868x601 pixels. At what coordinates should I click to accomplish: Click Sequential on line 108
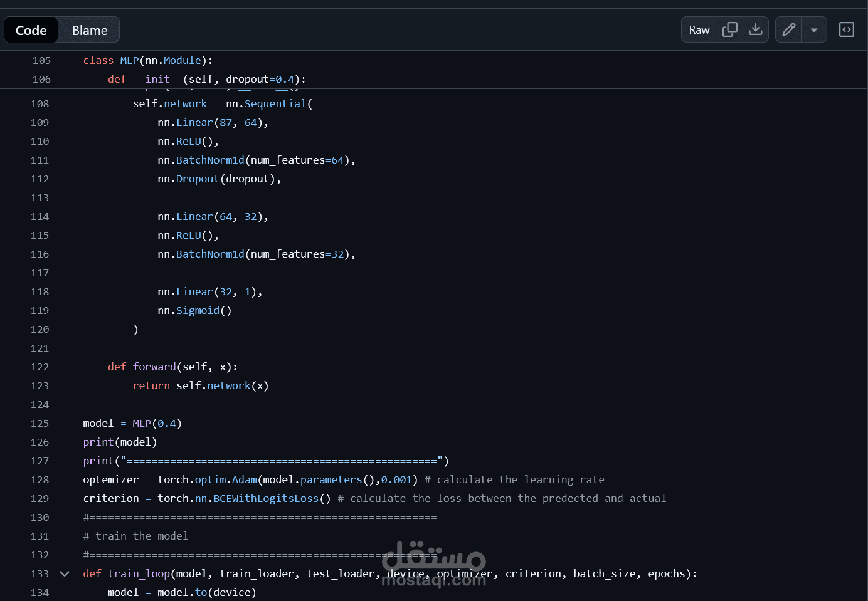click(275, 103)
